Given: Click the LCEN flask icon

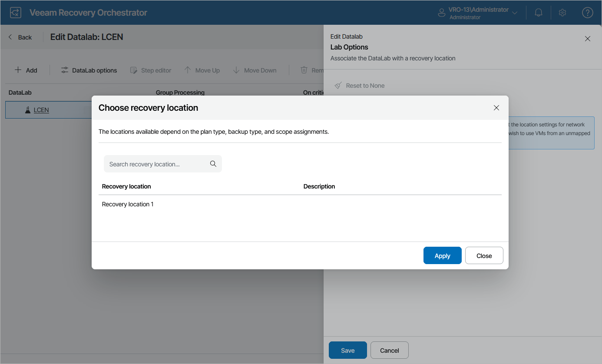Looking at the screenshot, I should pos(28,110).
